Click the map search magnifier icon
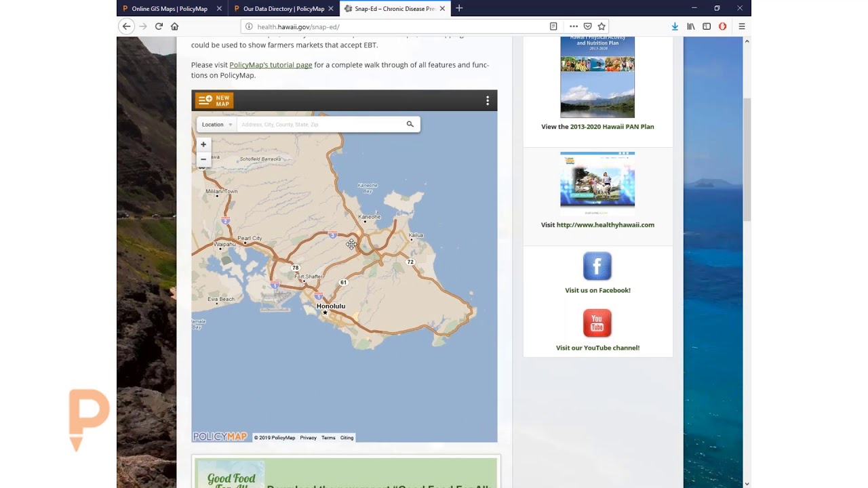 coord(410,124)
